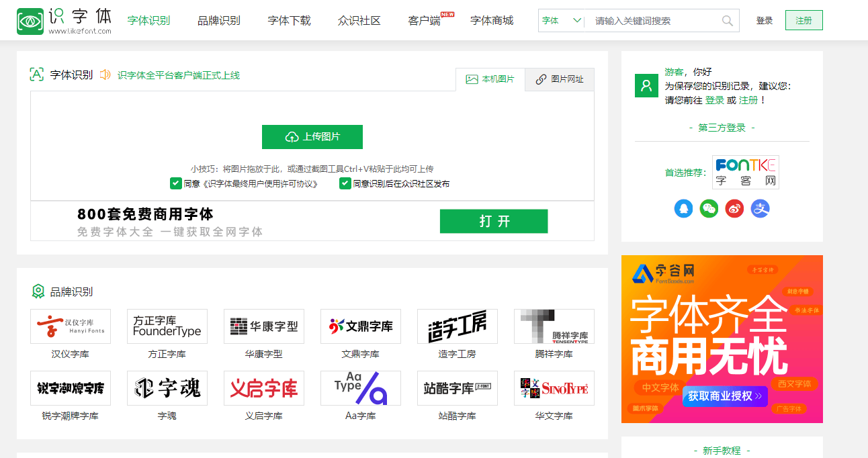The image size is (868, 458).
Task: Select the 汉仪字库 brand logo
Action: [x=70, y=326]
